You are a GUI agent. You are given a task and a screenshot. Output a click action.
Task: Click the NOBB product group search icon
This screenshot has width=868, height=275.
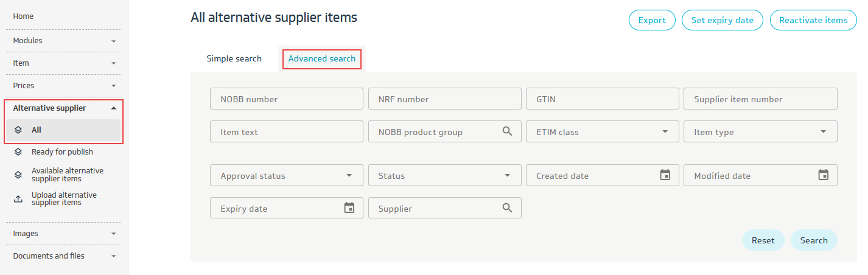[x=507, y=131]
